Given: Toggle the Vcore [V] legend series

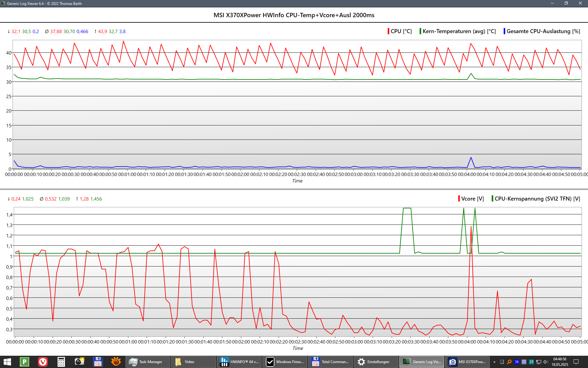Looking at the screenshot, I should tap(472, 199).
